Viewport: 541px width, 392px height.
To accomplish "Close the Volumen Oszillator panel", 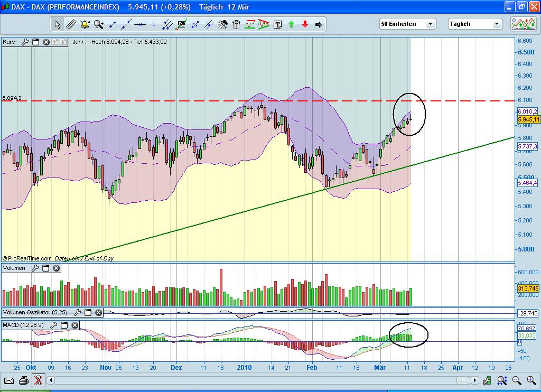I will pos(99,312).
